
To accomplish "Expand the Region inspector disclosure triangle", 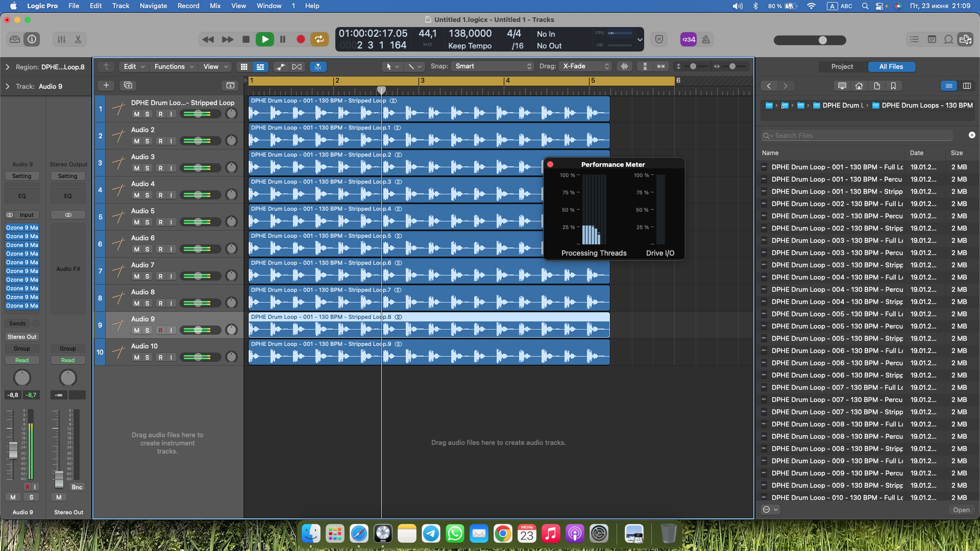I will 8,67.
